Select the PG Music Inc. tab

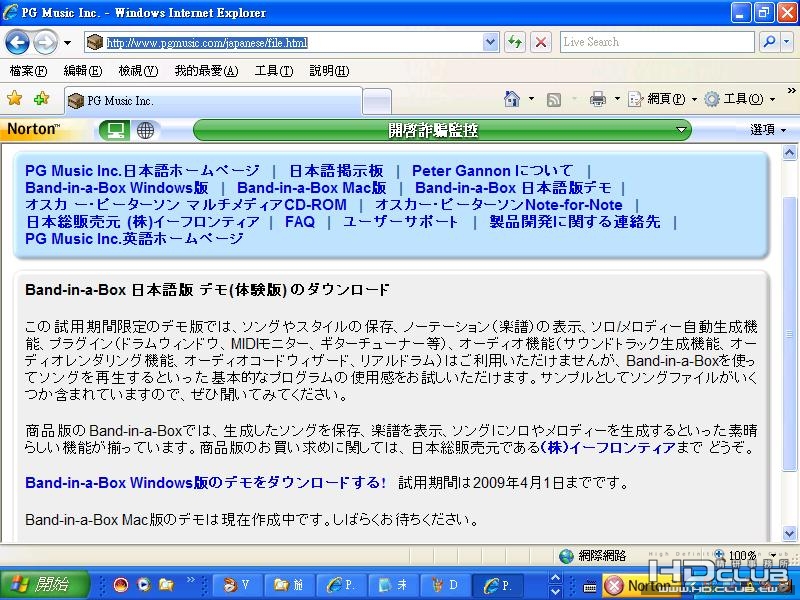(213, 101)
